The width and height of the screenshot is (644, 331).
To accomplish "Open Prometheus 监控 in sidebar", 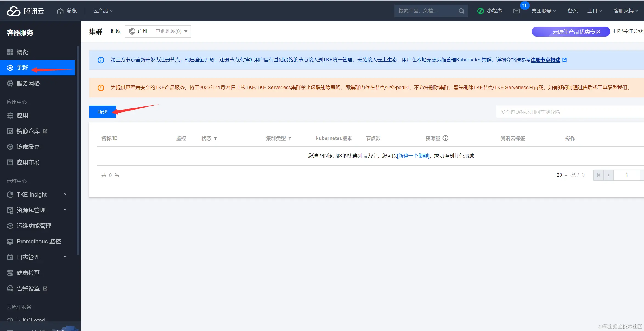I will [38, 241].
